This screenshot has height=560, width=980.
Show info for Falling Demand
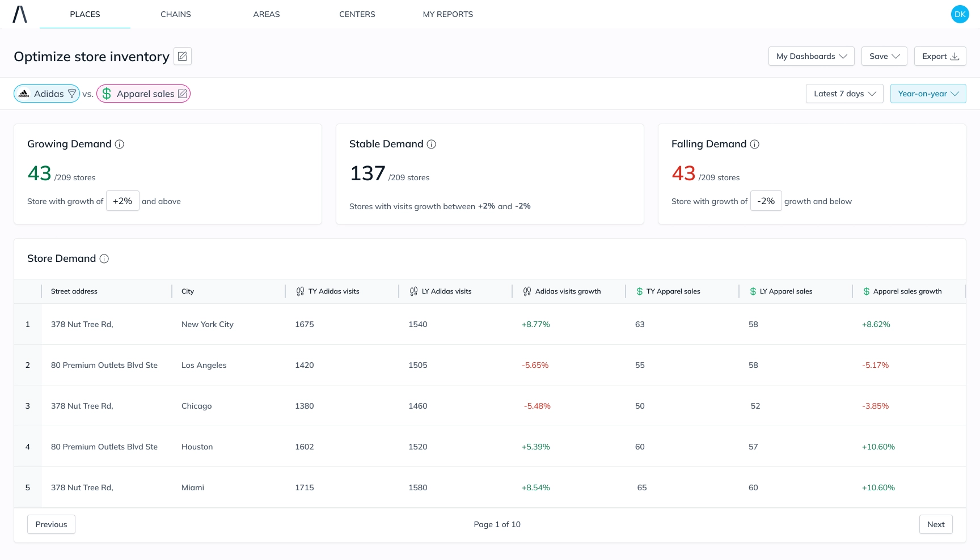coord(755,144)
